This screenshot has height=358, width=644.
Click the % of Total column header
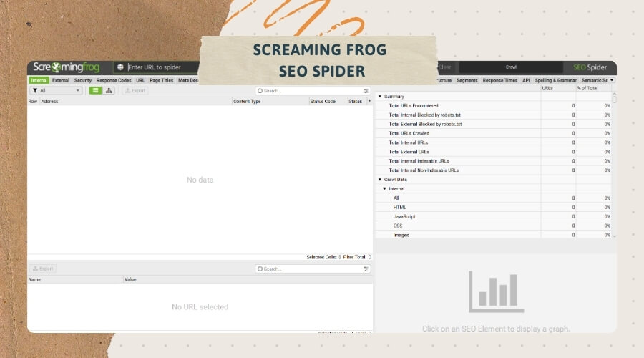point(593,88)
